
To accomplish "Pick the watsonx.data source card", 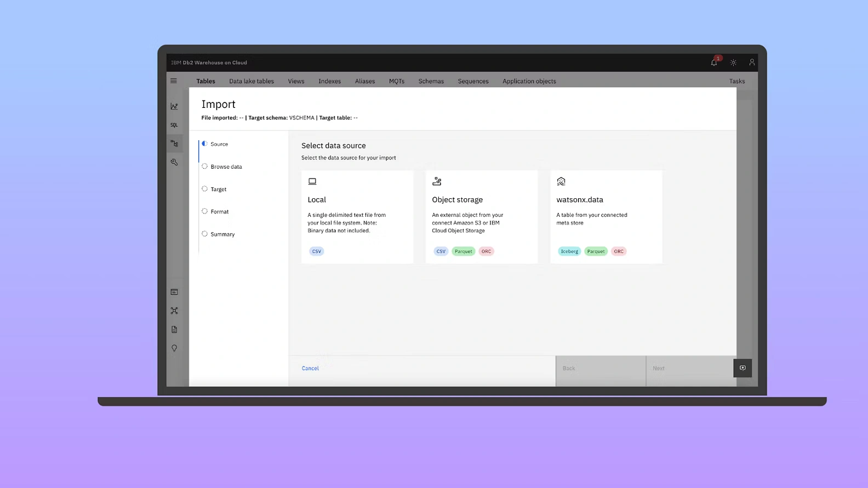I will click(606, 217).
